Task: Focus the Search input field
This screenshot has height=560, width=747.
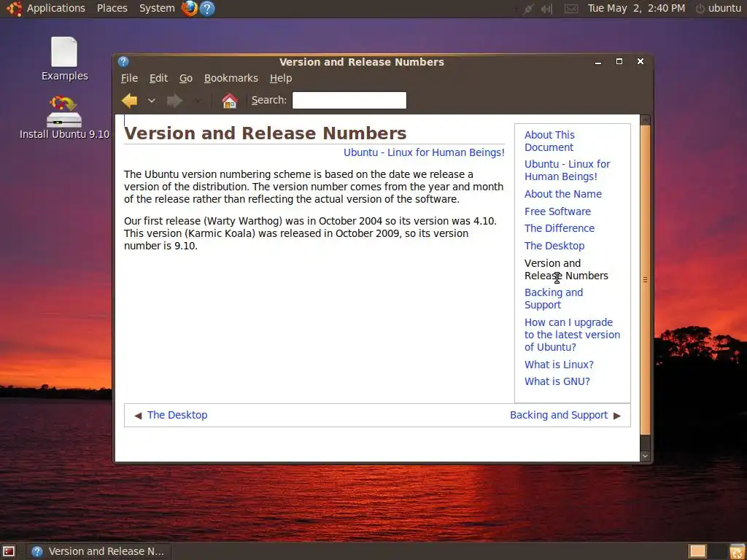Action: point(349,100)
